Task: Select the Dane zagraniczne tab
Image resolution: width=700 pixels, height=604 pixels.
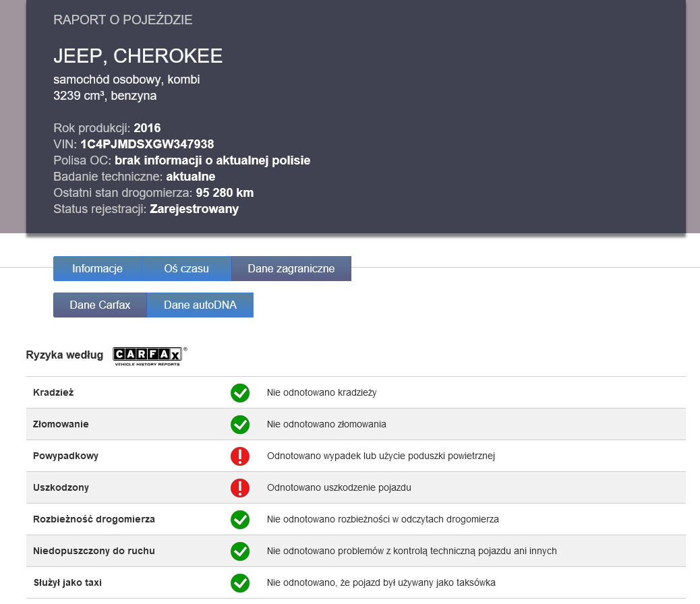Action: [291, 268]
